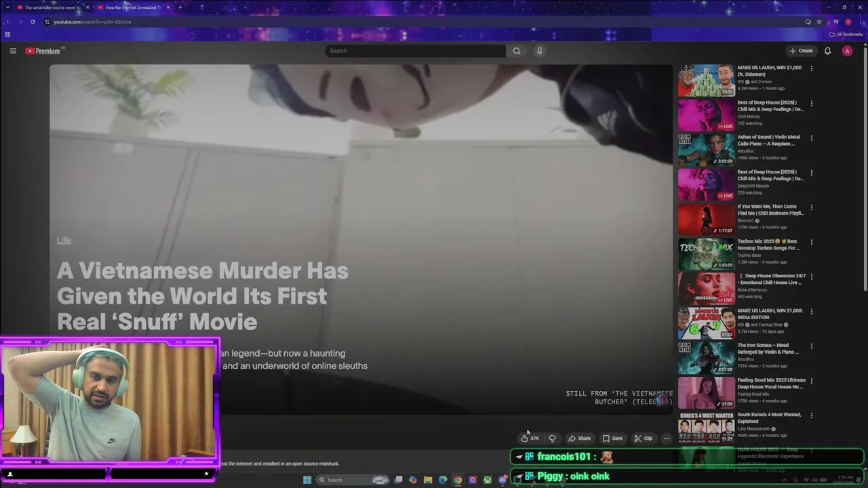Viewport: 868px width, 488px height.
Task: Save video to a playlist
Action: pyautogui.click(x=612, y=439)
